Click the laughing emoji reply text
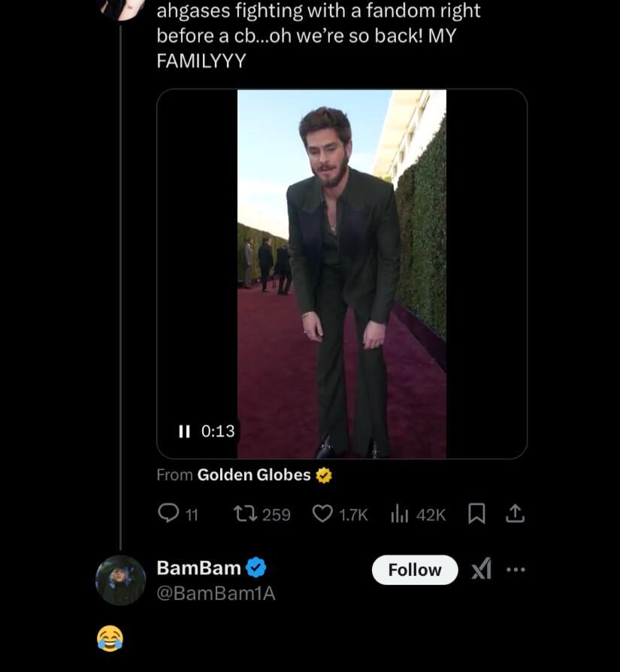Viewport: 620px width, 672px height. click(x=110, y=638)
